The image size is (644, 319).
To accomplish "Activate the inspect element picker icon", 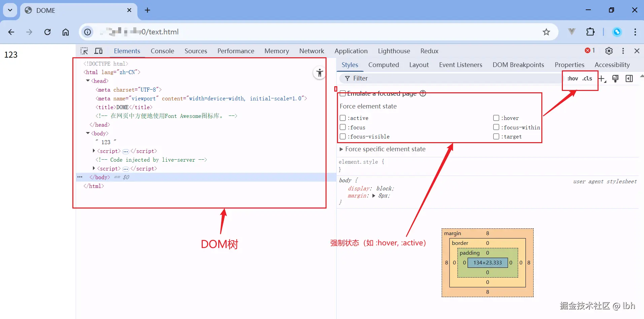I will (84, 51).
